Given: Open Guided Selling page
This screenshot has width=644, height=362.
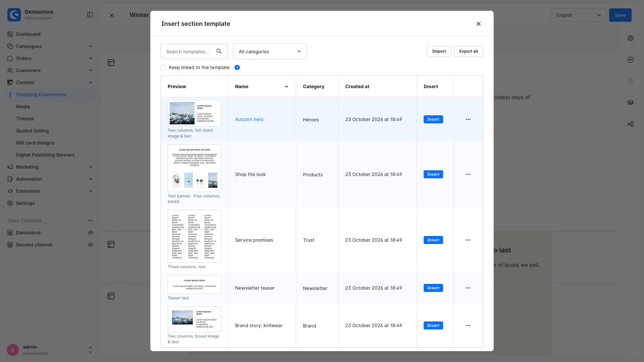Looking at the screenshot, I should (32, 131).
